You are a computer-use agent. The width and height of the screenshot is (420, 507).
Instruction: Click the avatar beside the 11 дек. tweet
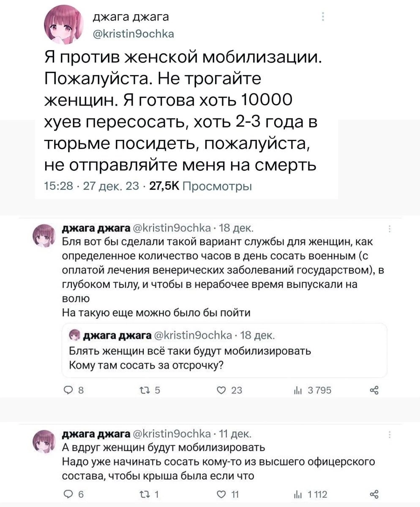click(45, 441)
